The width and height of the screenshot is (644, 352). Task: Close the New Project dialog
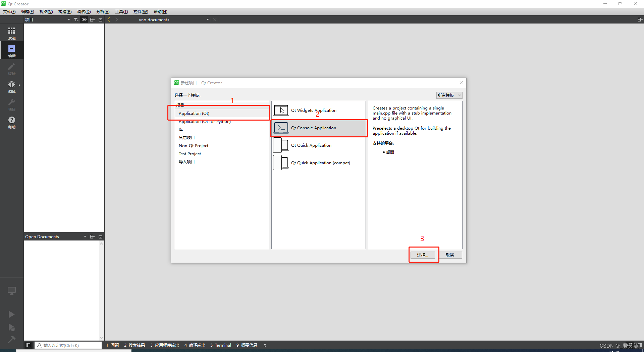tap(461, 83)
